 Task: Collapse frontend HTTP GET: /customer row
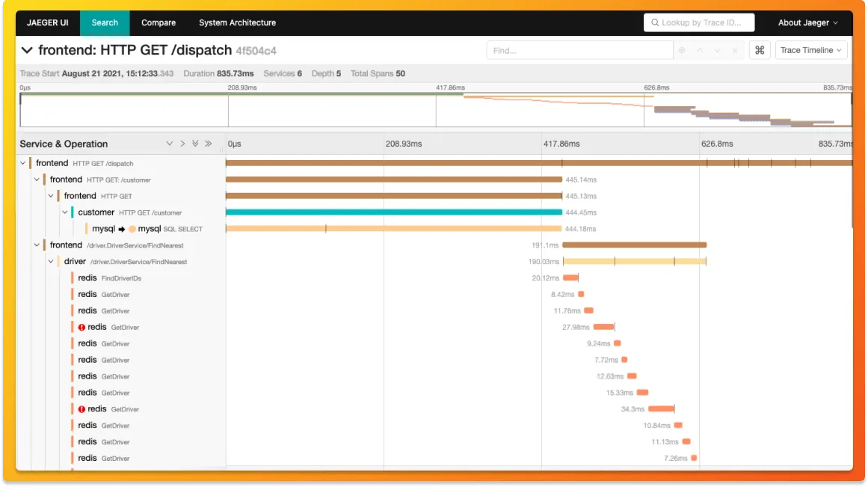click(x=37, y=180)
